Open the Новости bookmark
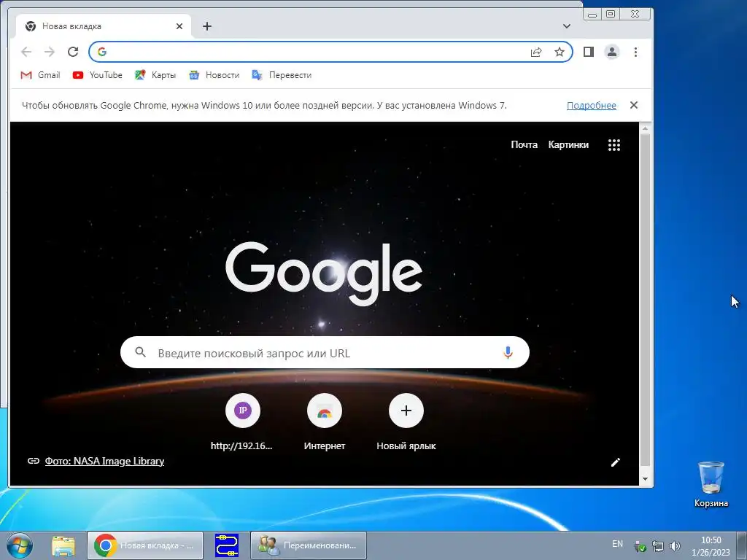This screenshot has height=560, width=747. coord(214,75)
